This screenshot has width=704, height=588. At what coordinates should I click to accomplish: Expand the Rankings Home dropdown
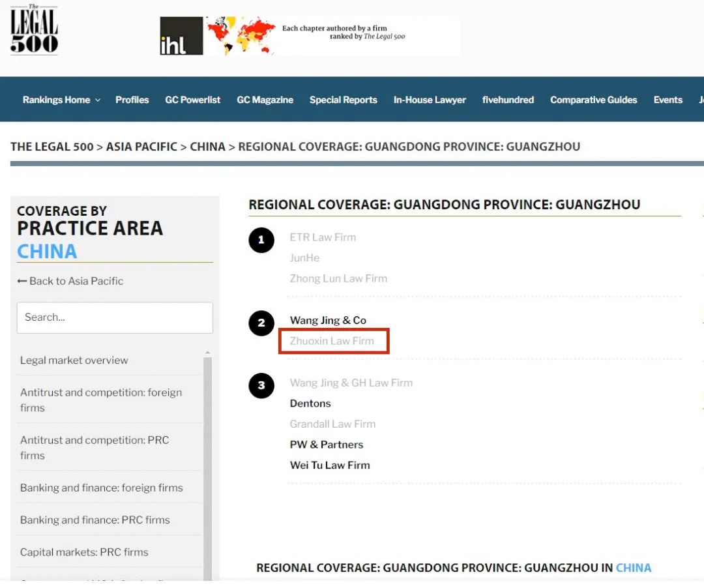pyautogui.click(x=61, y=100)
